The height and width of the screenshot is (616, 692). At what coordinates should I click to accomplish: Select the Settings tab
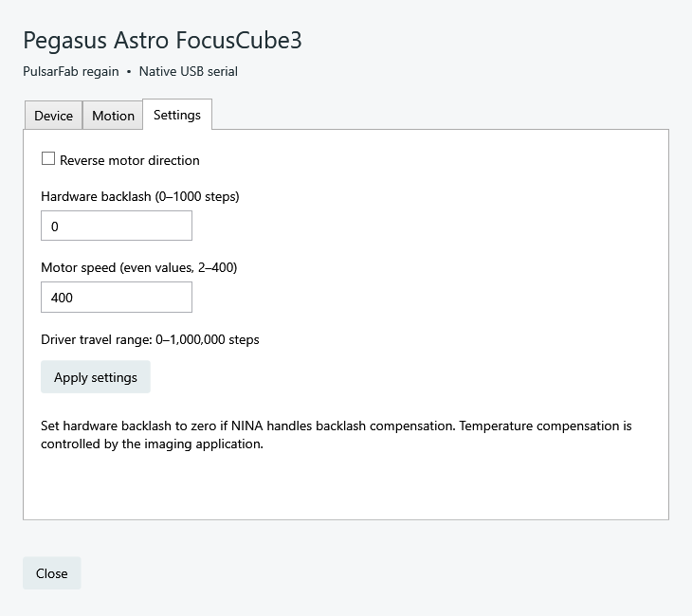coord(177,115)
